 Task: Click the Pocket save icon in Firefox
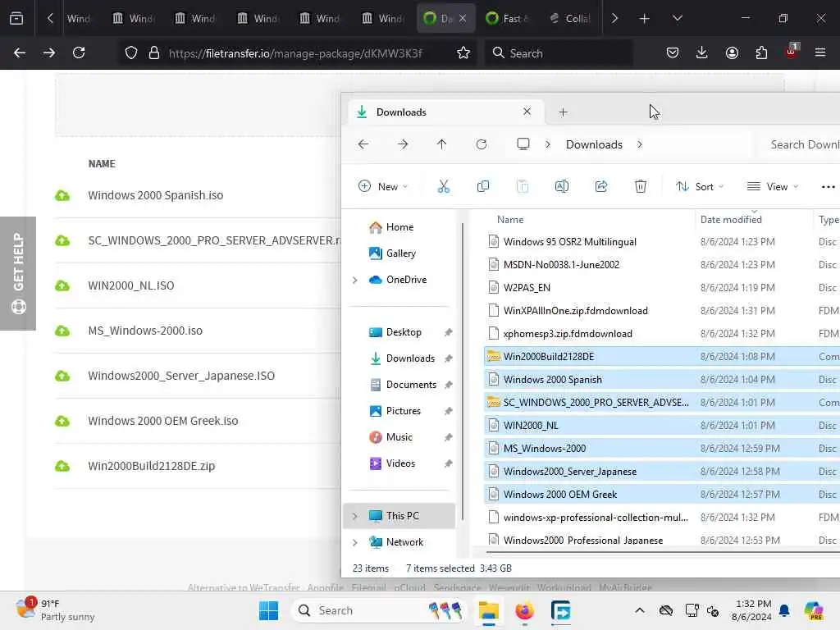(673, 52)
